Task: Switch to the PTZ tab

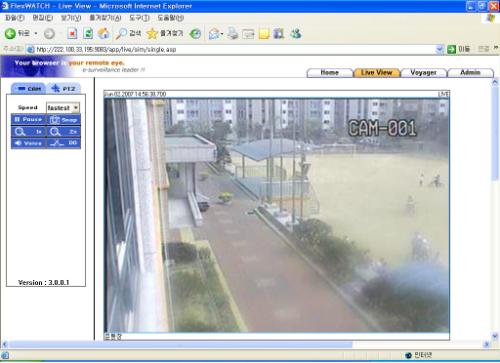Action: tap(64, 88)
